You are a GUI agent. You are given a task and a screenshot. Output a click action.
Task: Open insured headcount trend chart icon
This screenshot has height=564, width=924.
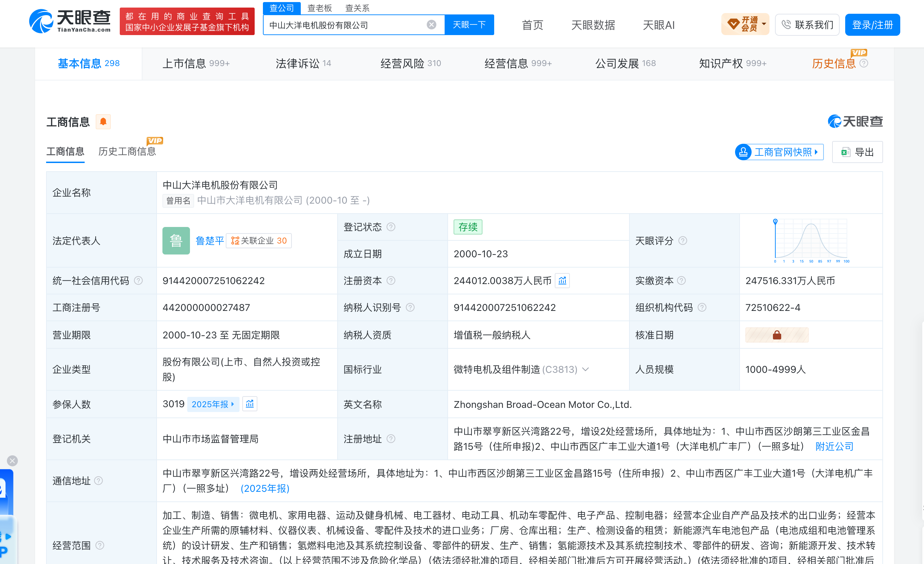click(x=250, y=404)
